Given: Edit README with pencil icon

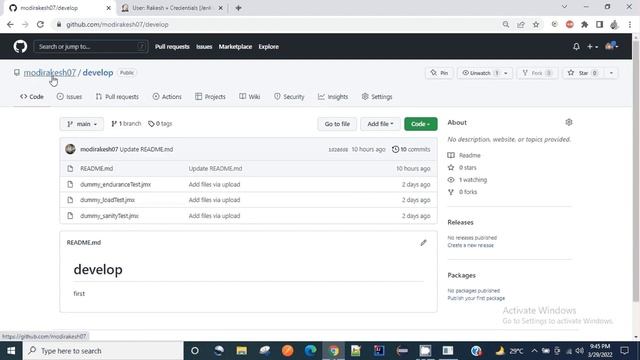Looking at the screenshot, I should pyautogui.click(x=423, y=242).
